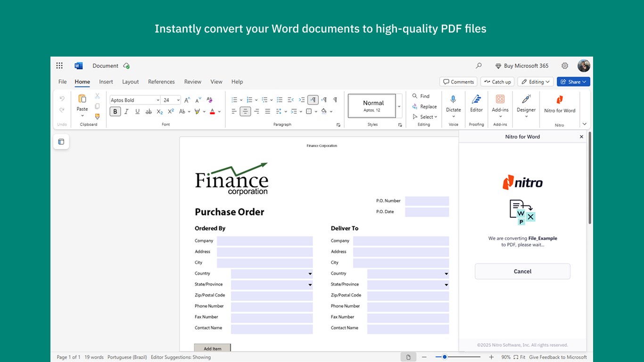Viewport: 644px width, 362px height.
Task: Open Ordered By Country dropdown field
Action: pos(272,274)
